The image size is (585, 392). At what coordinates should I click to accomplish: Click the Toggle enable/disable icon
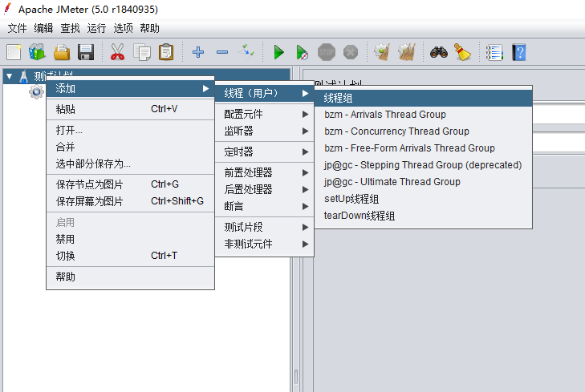coord(246,52)
